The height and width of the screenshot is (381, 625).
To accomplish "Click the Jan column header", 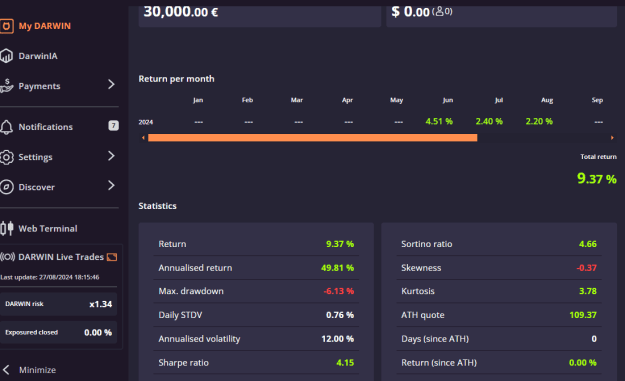I will tap(198, 100).
